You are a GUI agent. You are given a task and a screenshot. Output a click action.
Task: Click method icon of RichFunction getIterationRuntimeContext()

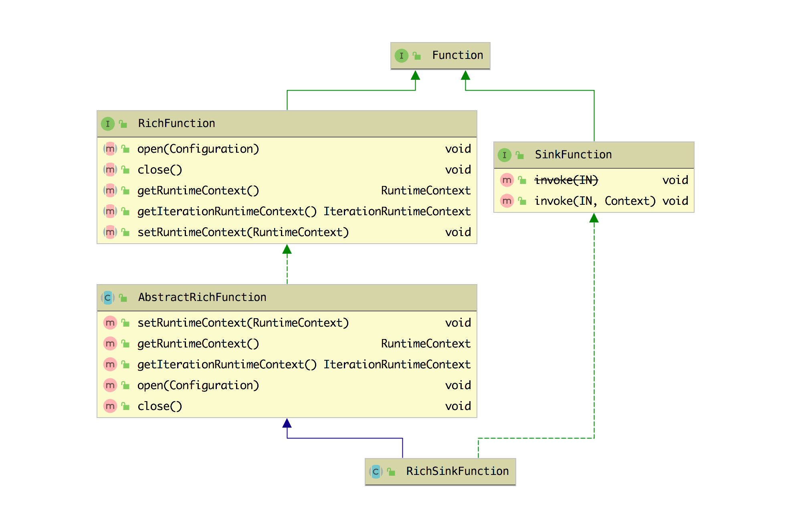(110, 212)
